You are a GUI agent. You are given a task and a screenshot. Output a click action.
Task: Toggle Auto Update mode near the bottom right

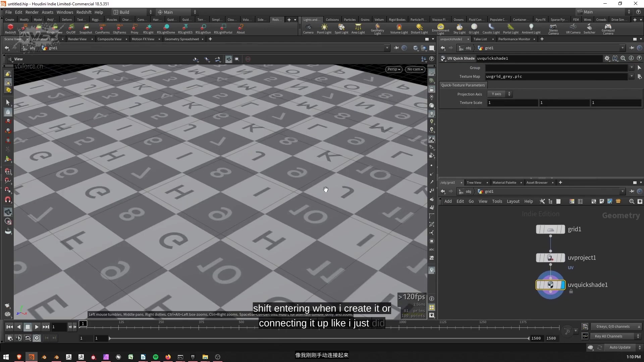coord(620,348)
